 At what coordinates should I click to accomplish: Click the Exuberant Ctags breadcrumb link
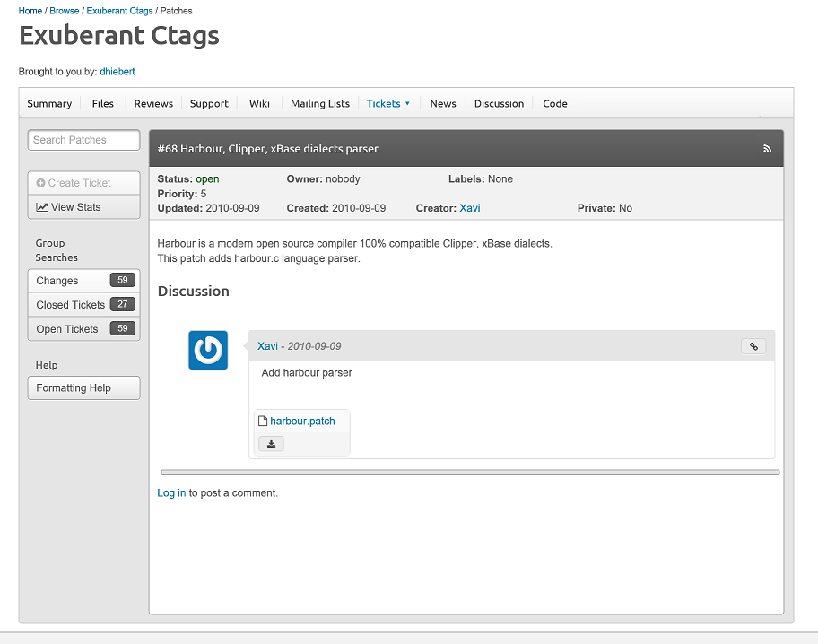(x=119, y=11)
